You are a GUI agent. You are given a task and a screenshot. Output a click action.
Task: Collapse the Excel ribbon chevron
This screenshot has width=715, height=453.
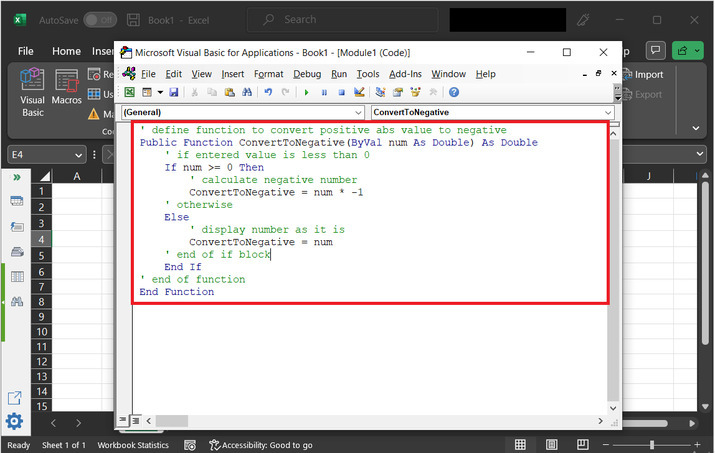695,128
